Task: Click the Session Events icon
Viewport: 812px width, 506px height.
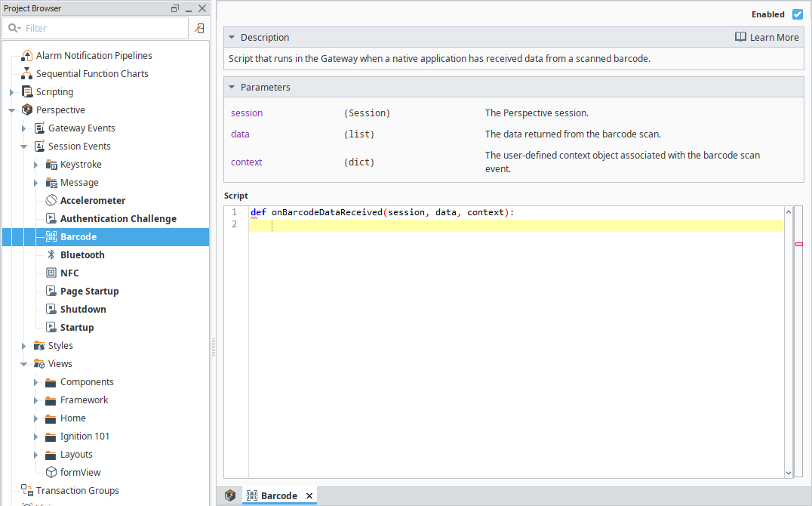Action: coord(39,147)
